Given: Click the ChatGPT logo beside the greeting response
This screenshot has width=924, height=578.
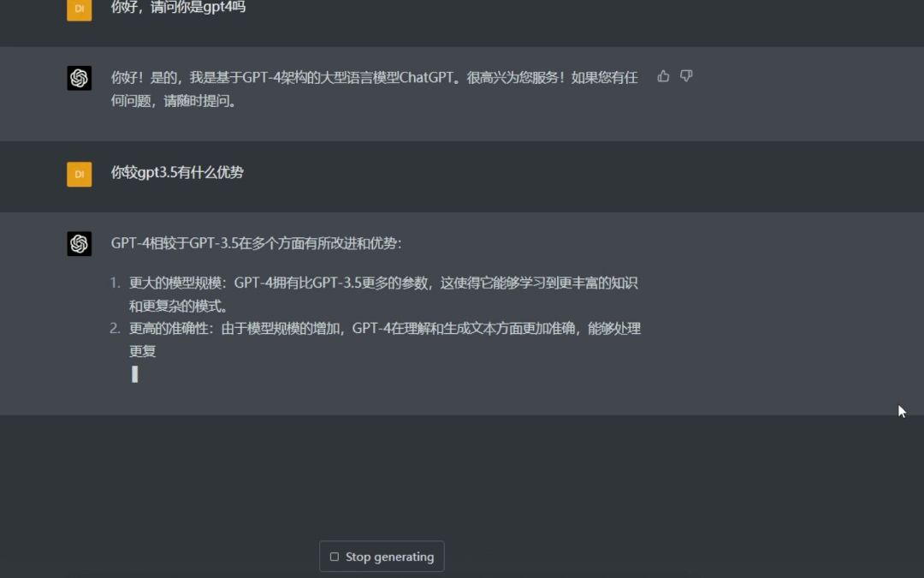Looking at the screenshot, I should (x=79, y=77).
